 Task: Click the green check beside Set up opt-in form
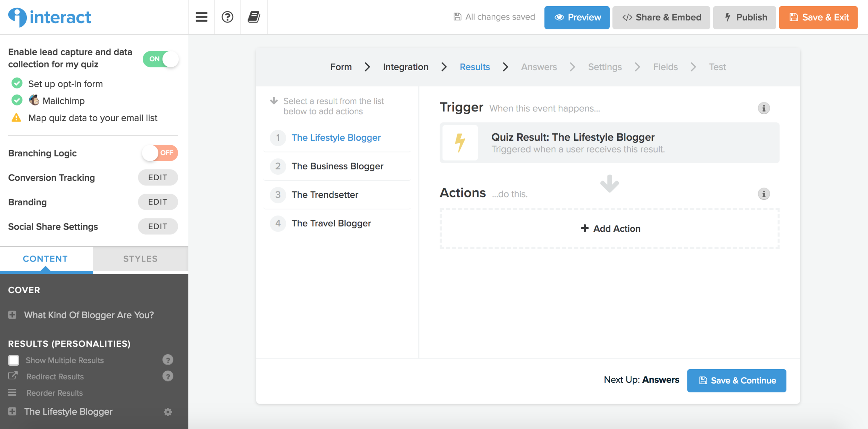17,83
